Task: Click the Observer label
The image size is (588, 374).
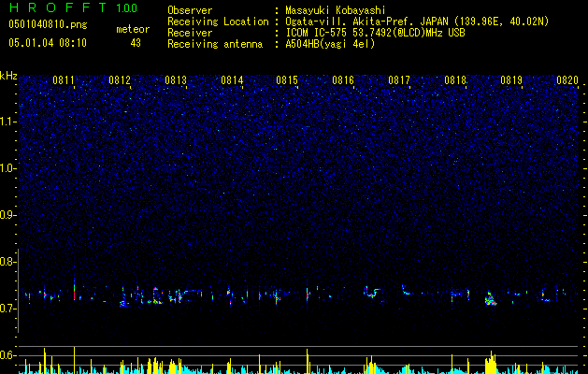Action: coord(190,10)
